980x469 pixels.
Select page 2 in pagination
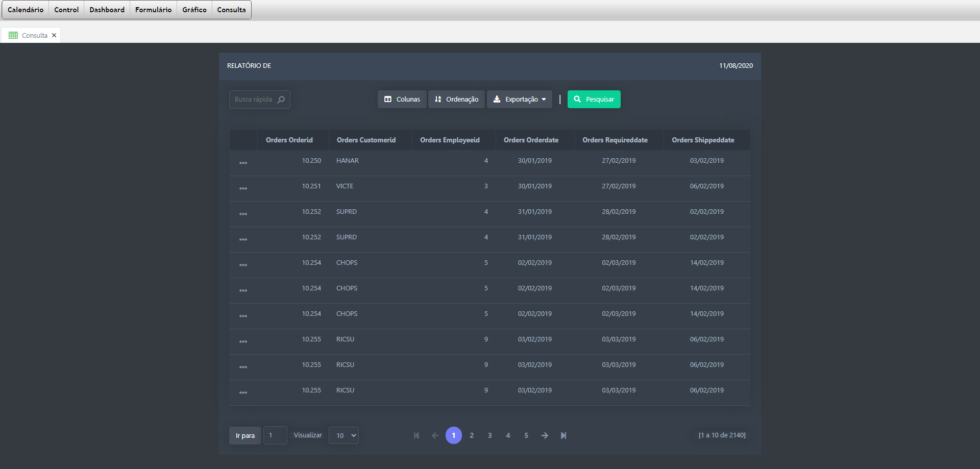[472, 435]
